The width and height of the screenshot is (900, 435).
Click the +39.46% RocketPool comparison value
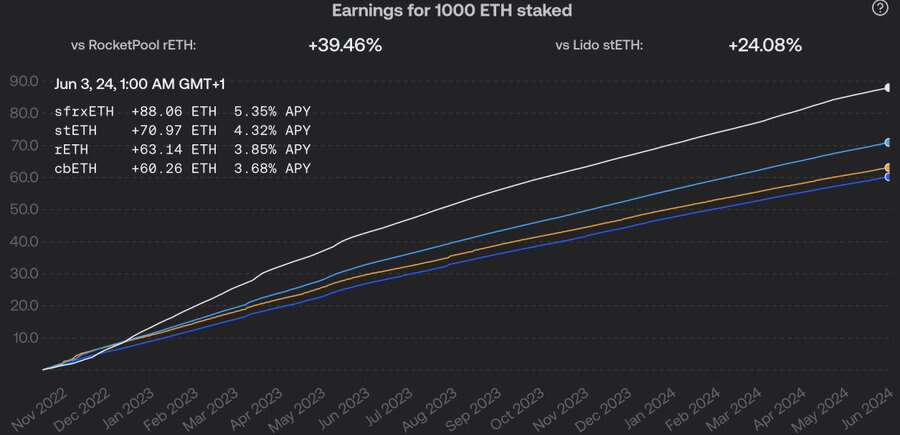click(345, 46)
